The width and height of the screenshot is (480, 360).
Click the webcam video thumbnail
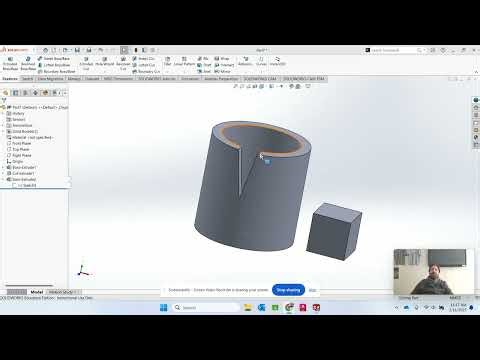(x=433, y=272)
